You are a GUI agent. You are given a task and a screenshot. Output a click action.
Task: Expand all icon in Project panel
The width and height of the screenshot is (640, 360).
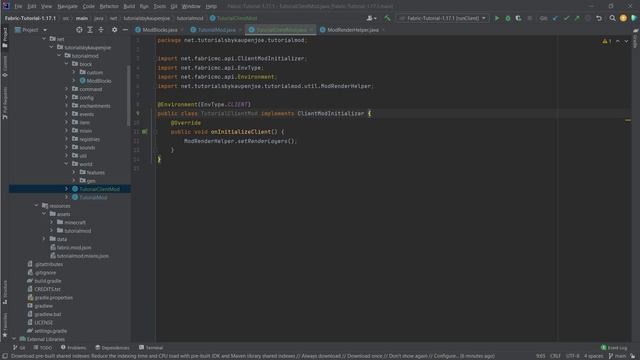point(90,30)
